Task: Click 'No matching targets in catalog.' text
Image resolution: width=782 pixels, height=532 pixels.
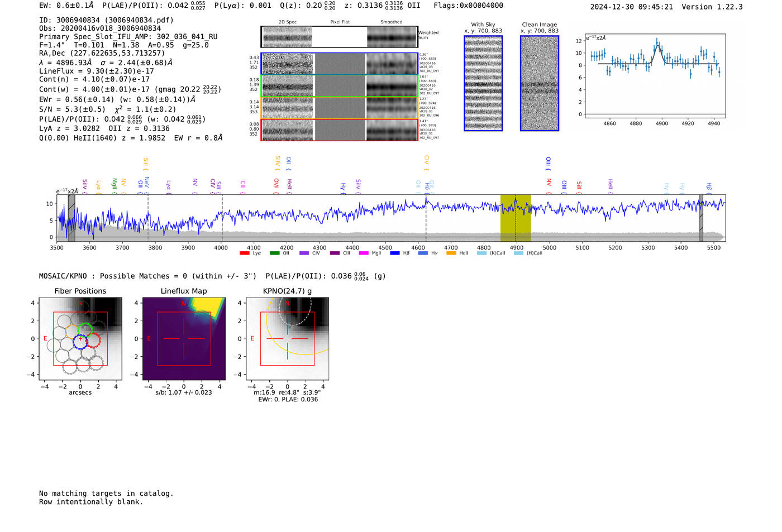Action: point(106,493)
